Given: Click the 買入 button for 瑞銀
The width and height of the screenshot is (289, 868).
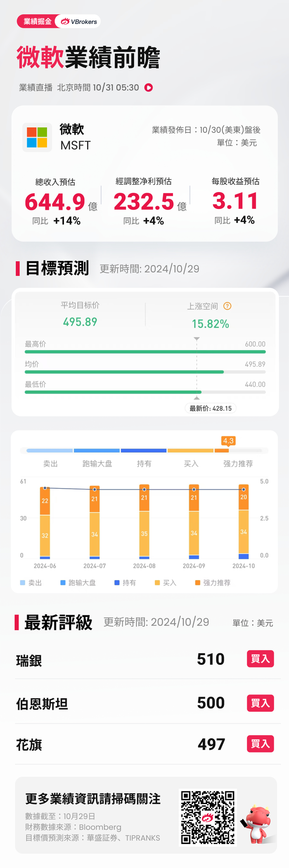Looking at the screenshot, I should [260, 659].
